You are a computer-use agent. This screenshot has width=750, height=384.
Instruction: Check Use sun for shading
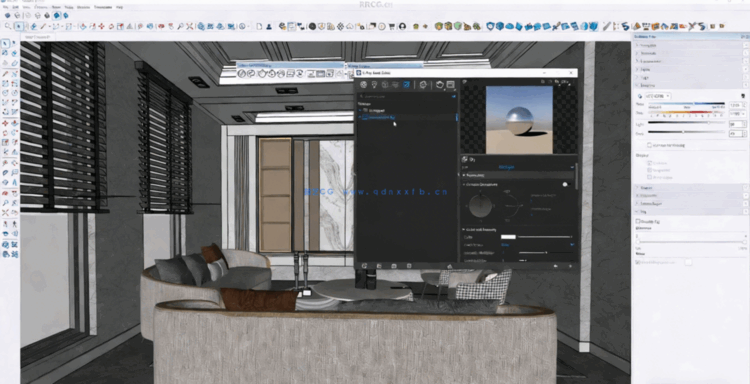[649, 145]
